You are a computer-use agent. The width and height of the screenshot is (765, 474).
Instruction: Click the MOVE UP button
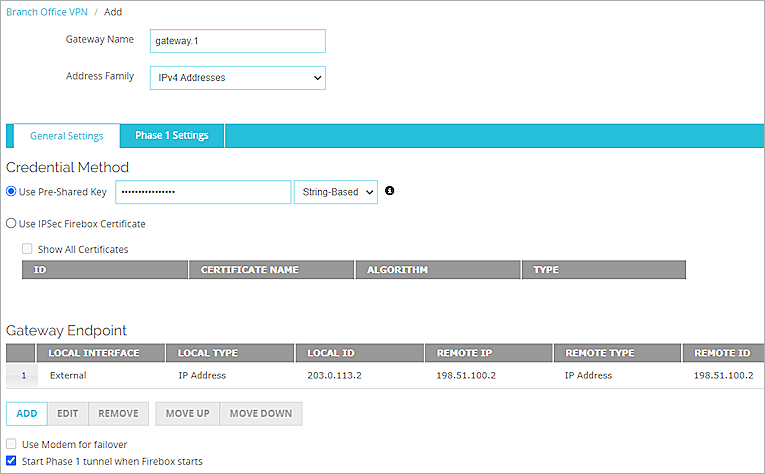[187, 414]
